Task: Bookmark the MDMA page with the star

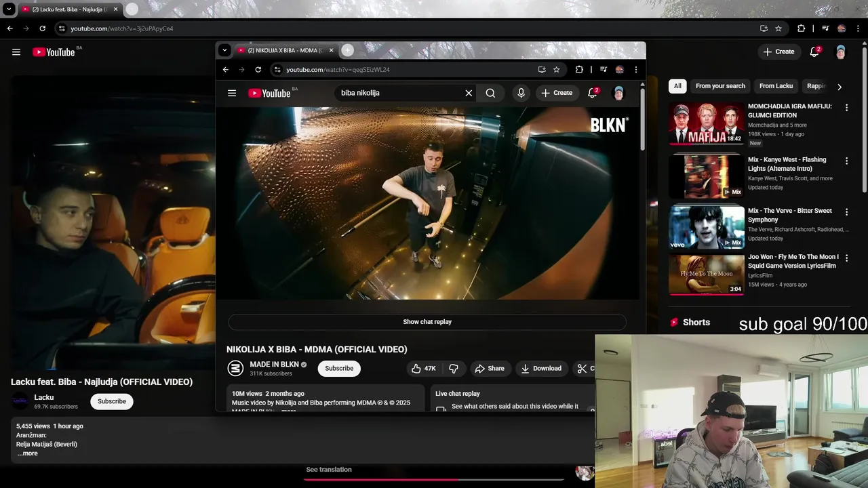Action: [x=557, y=69]
